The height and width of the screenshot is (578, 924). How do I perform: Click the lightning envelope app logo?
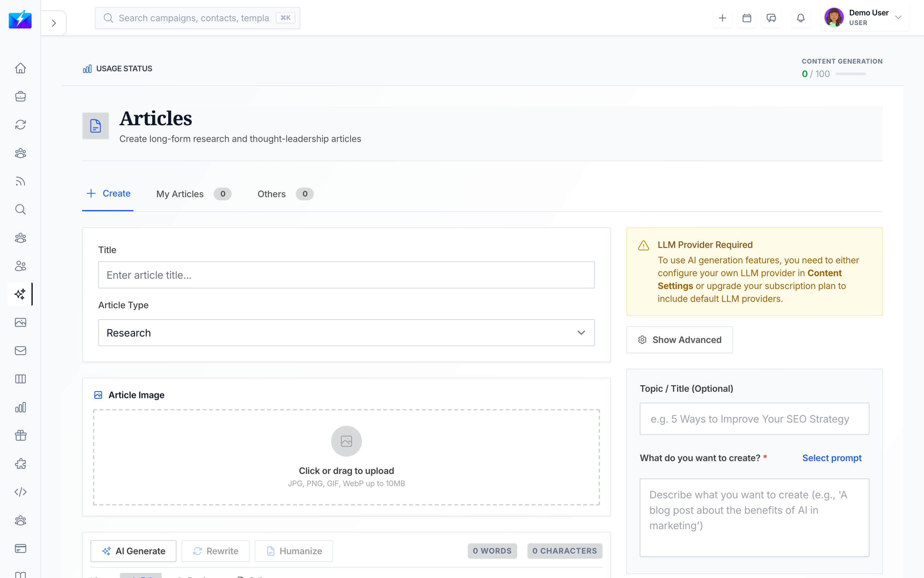[x=20, y=19]
